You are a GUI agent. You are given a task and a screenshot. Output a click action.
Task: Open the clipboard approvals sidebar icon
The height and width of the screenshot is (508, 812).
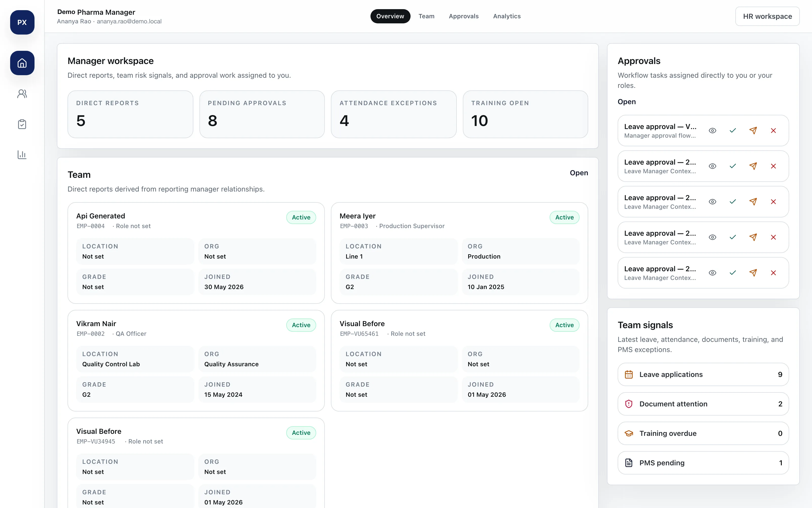22,124
